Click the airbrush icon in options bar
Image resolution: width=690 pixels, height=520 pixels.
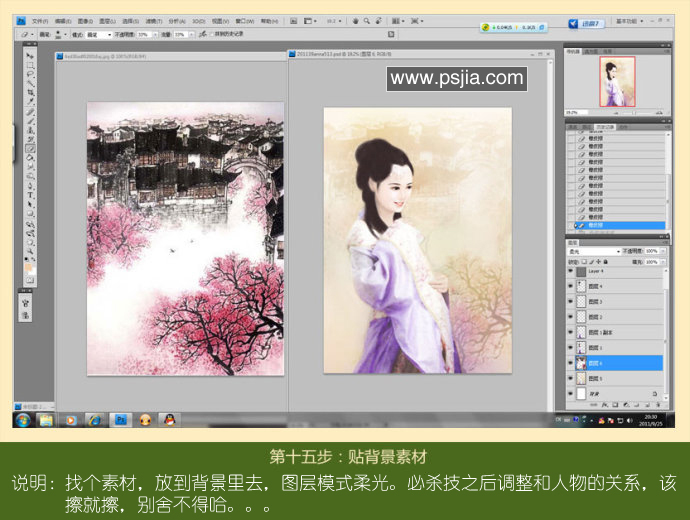[x=203, y=34]
